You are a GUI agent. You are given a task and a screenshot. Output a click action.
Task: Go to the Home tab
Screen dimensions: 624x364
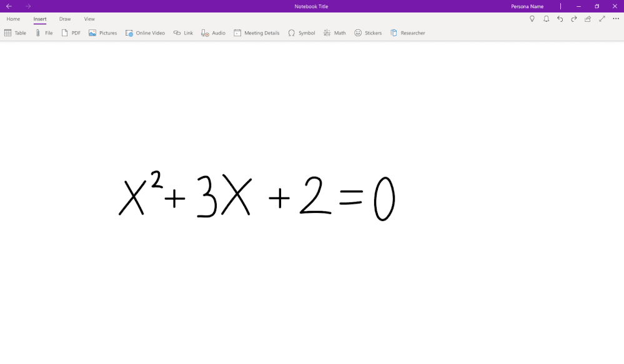pyautogui.click(x=13, y=19)
